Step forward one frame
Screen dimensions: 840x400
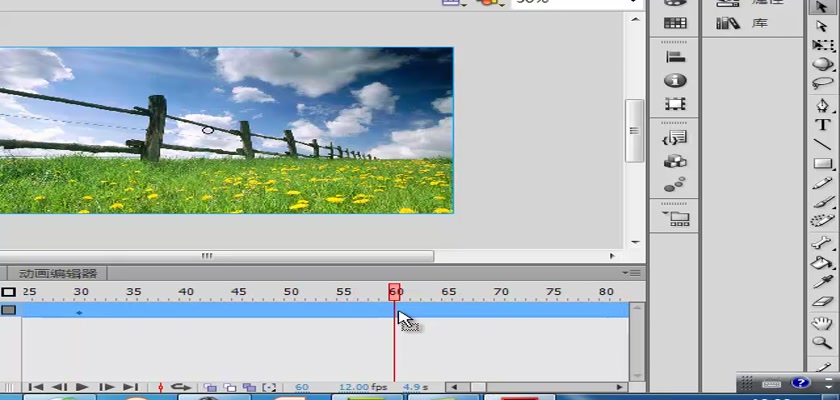[x=107, y=387]
